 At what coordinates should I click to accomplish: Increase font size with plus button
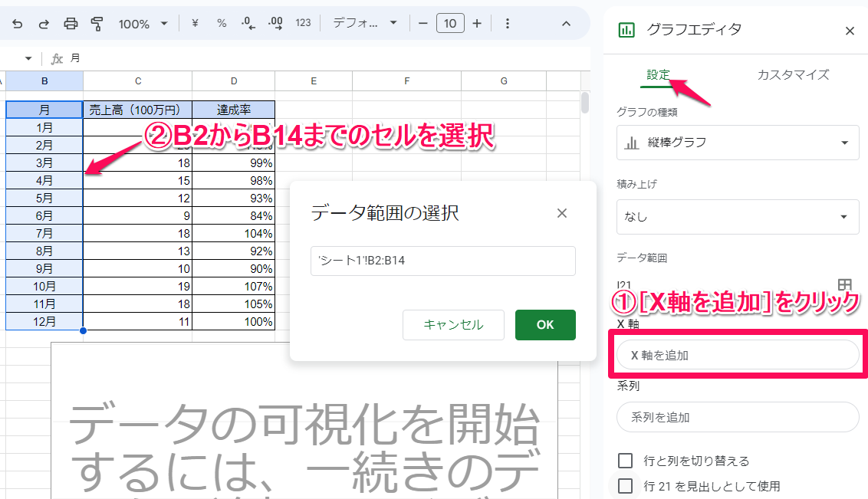477,23
